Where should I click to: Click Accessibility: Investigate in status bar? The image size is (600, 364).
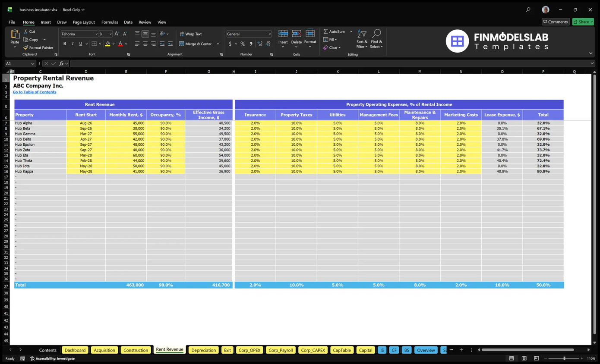pyautogui.click(x=52, y=358)
